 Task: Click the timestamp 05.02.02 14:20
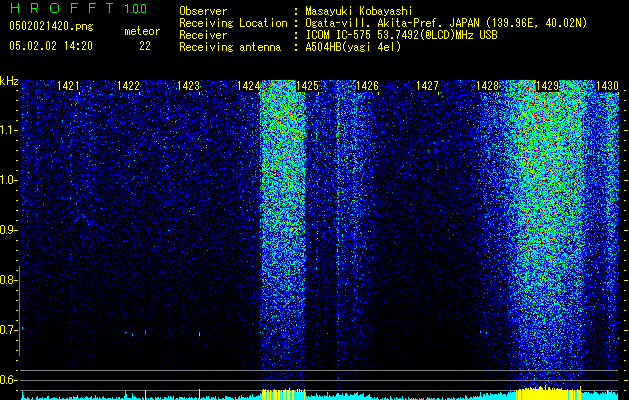pyautogui.click(x=51, y=46)
